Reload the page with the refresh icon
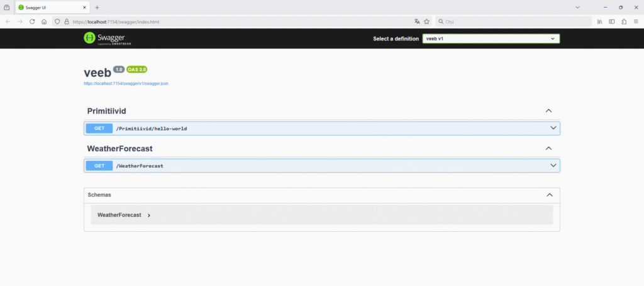This screenshot has height=286, width=644. point(32,21)
